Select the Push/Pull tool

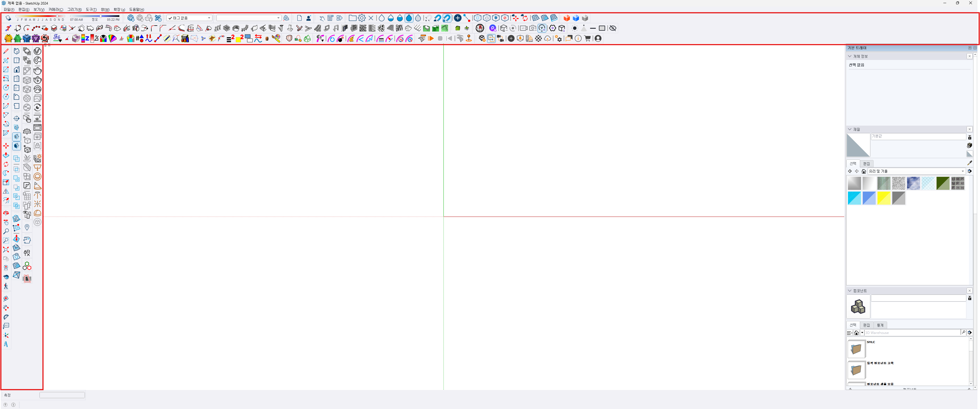(6, 155)
